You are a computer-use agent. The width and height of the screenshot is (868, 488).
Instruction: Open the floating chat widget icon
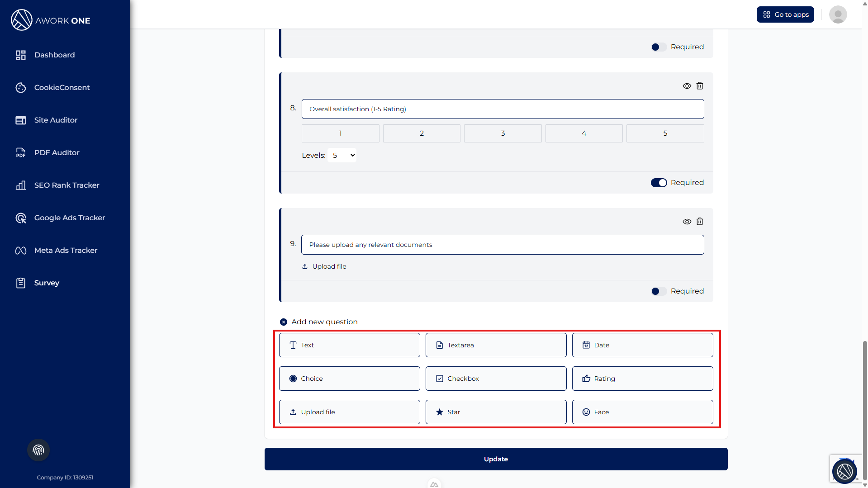[x=844, y=471]
